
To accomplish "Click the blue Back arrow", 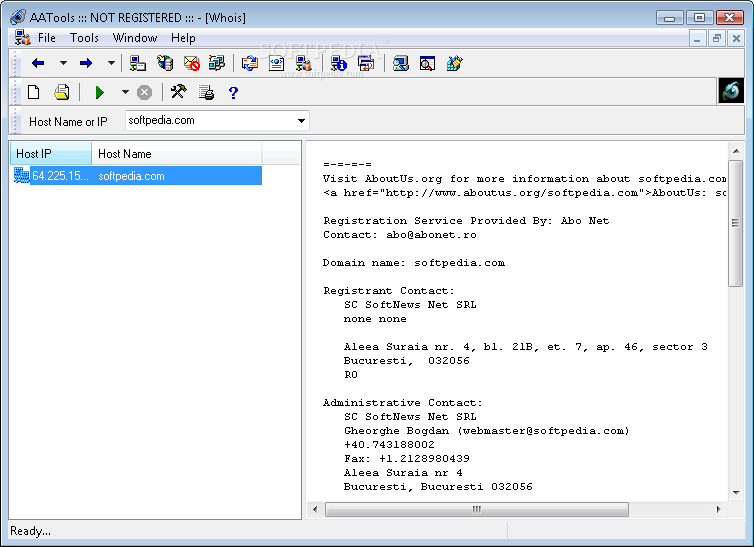I will pos(38,63).
